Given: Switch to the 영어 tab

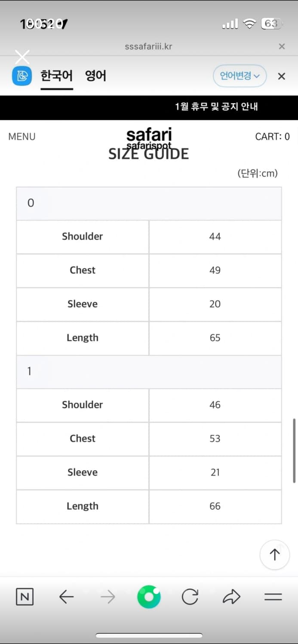Looking at the screenshot, I should (95, 76).
